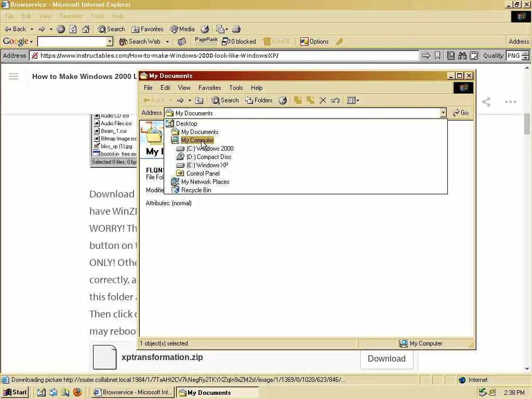Click the three-dots more options on webpage
This screenshot has width=532, height=399.
click(x=510, y=102)
